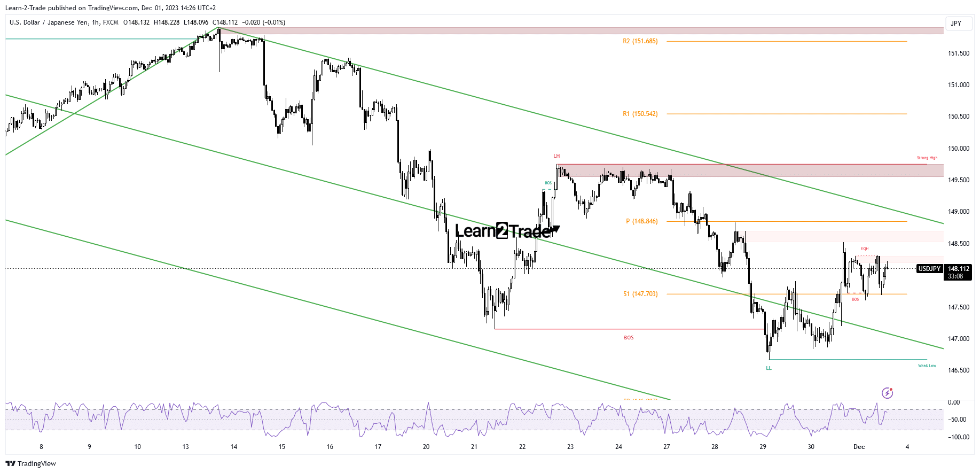The image size is (980, 473).
Task: Click the -50.00 indicator scale value
Action: tap(957, 420)
